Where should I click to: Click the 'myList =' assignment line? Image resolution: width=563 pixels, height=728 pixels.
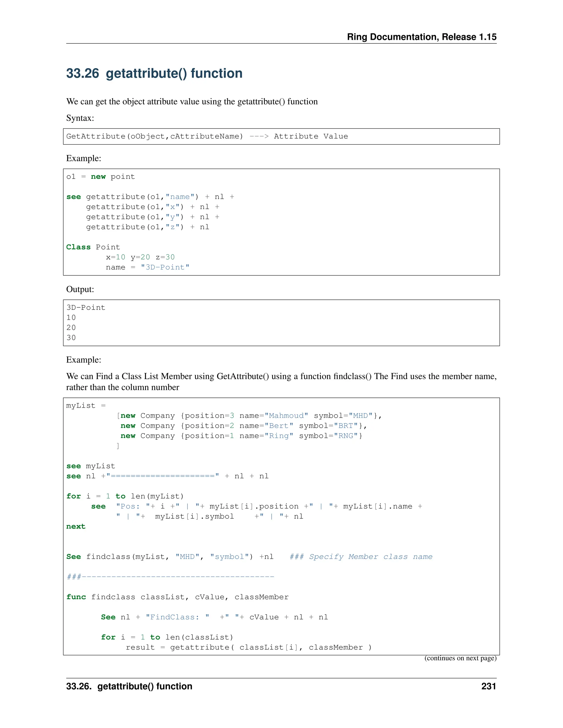click(86, 406)
